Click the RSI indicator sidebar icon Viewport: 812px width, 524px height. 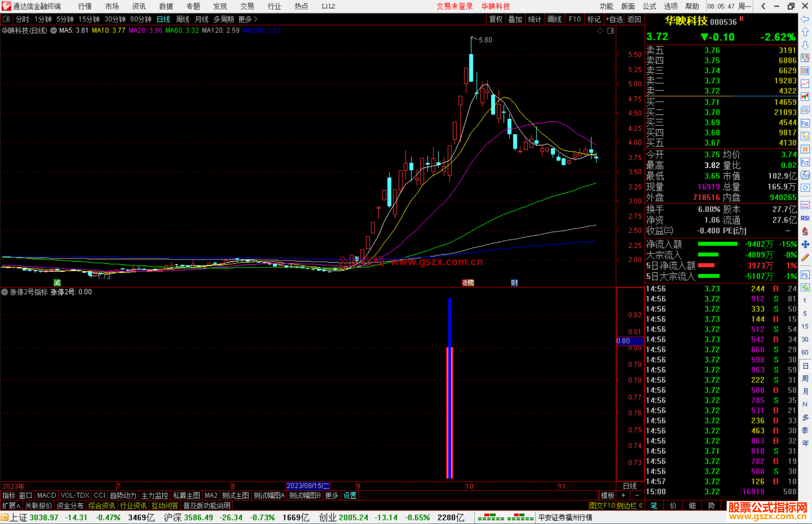coord(805,218)
